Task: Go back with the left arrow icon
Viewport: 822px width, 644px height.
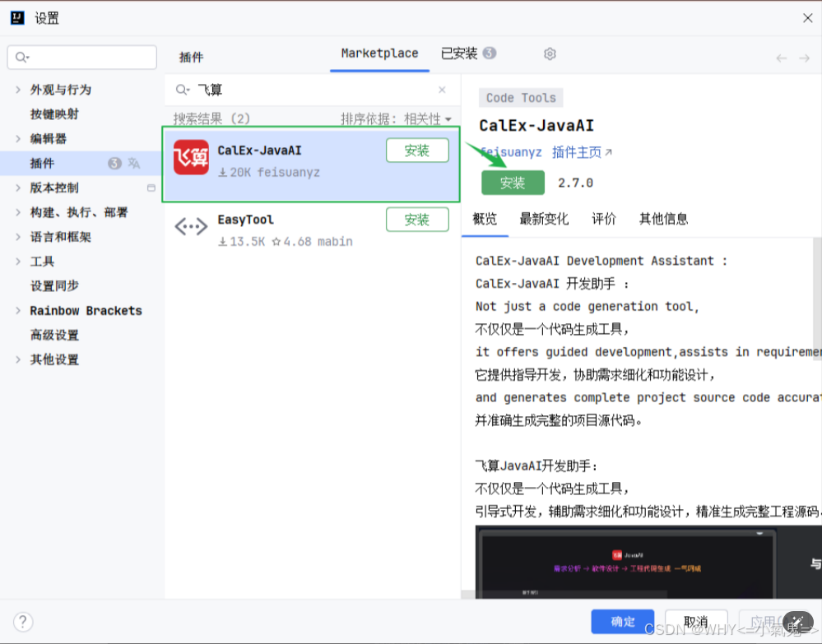Action: pos(781,58)
